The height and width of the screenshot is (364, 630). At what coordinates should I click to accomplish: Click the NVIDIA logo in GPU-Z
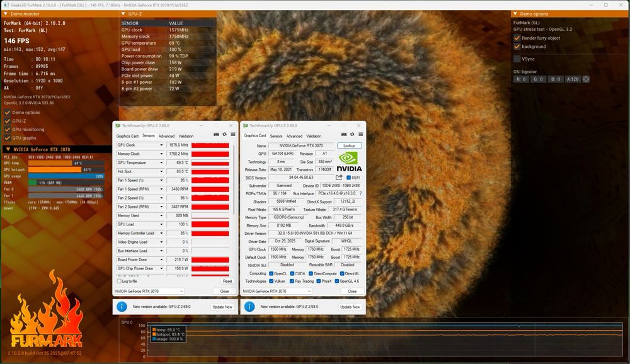point(349,162)
